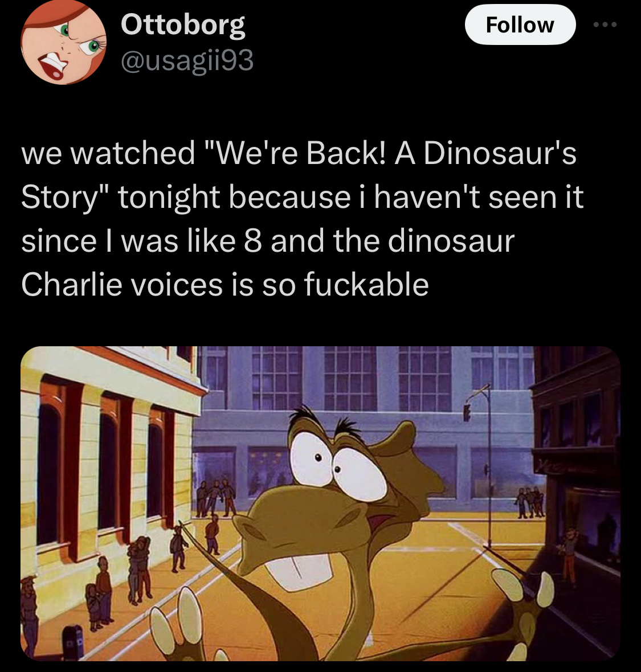Click the mailbox at image bottom-left corner
641x672 pixels.
pos(73,642)
